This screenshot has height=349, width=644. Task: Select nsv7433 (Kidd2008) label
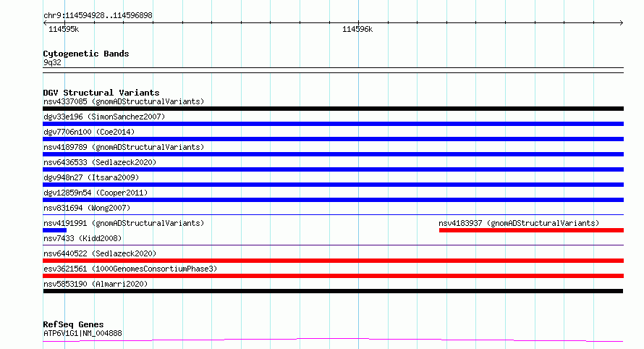point(82,238)
